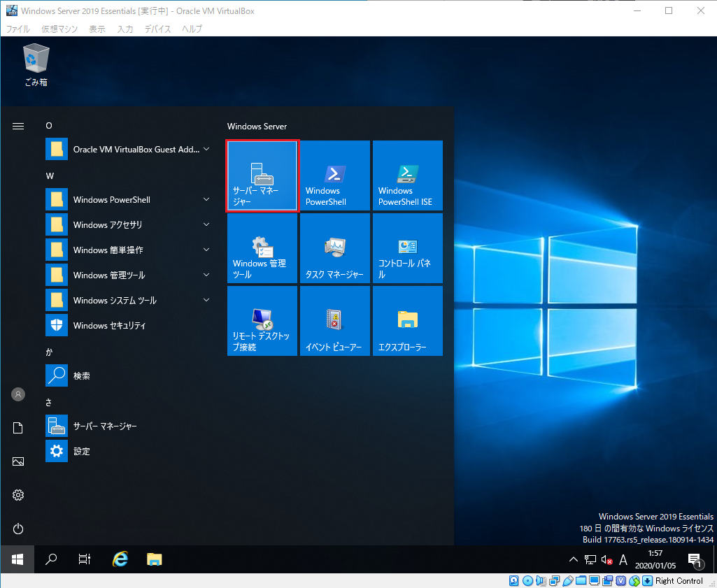Image resolution: width=717 pixels, height=588 pixels.
Task: Click the VirtualBox network status icon
Action: [x=554, y=581]
